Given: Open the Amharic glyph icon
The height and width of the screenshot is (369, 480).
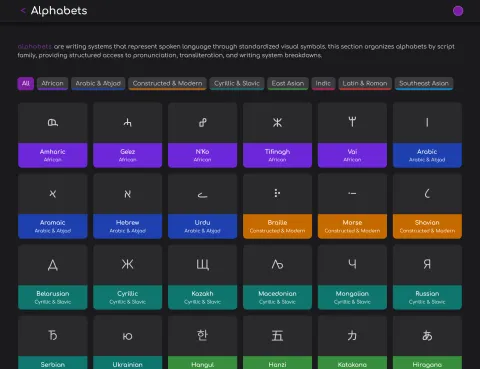Looking at the screenshot, I should click(x=53, y=123).
